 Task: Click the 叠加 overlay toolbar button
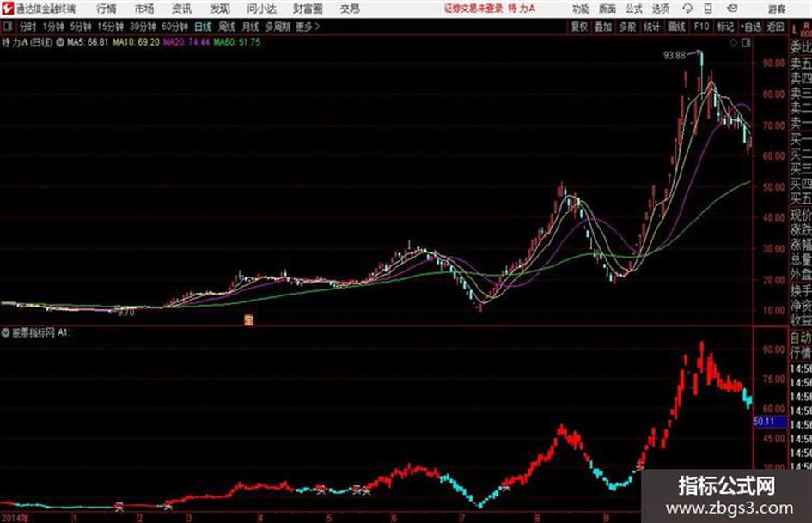[603, 27]
